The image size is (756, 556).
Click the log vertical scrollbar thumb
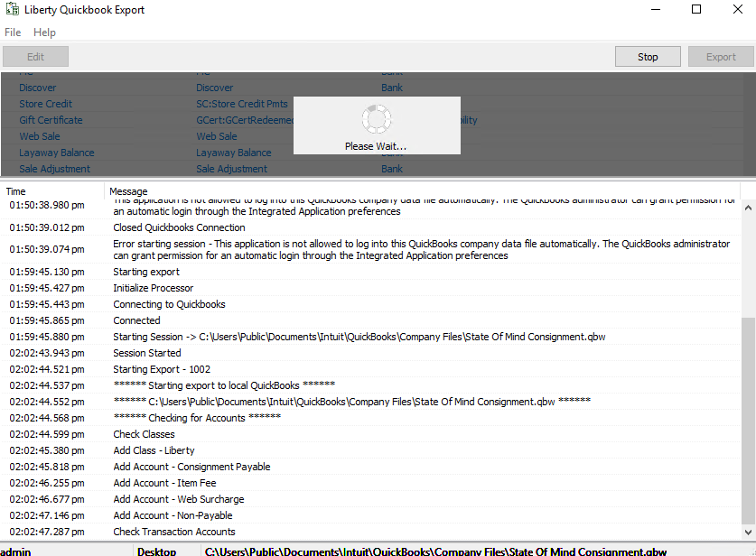pos(748,420)
